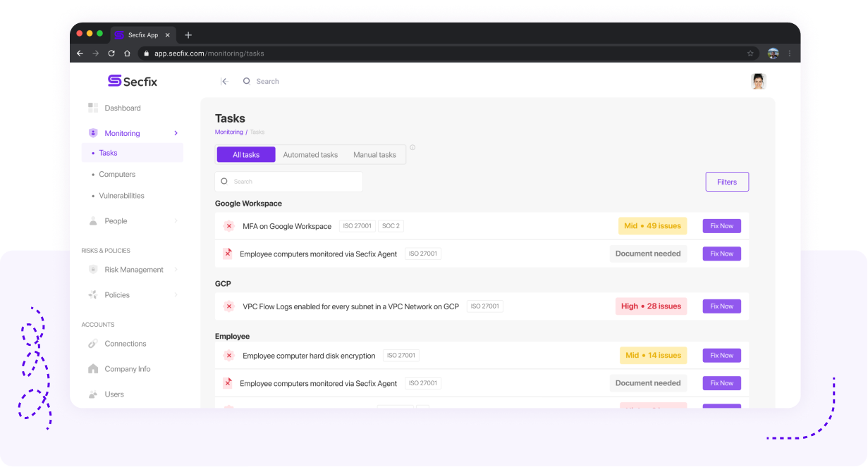The height and width of the screenshot is (467, 868).
Task: Go back with the browser back arrow
Action: click(x=80, y=53)
